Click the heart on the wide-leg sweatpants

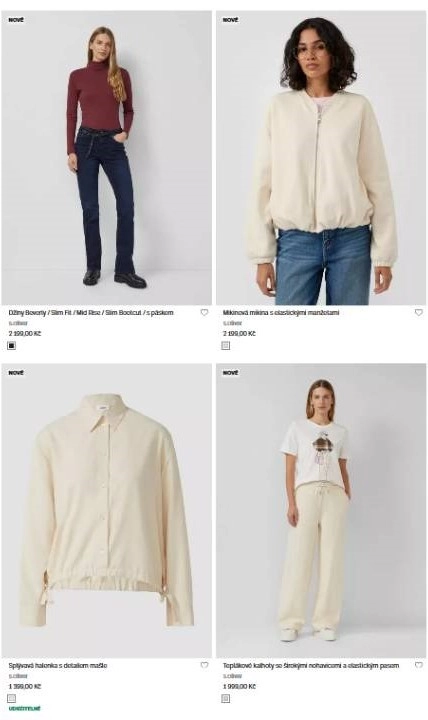pyautogui.click(x=419, y=665)
